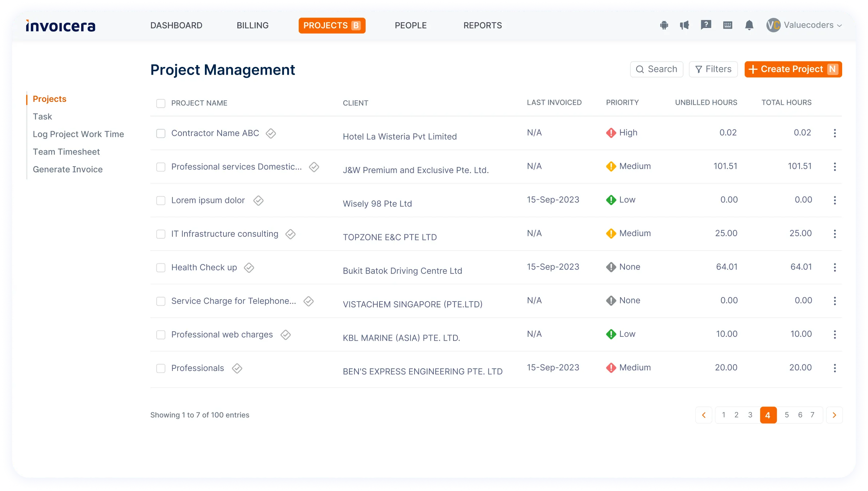Open the three-dot menu for Service Charge for Telephone
Screen dimensions: 868x491
point(835,301)
